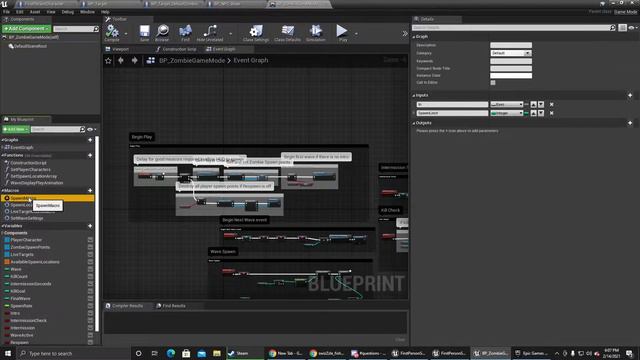The height and width of the screenshot is (360, 640).
Task: Open the type dropdown of the first input
Action: pyautogui.click(x=507, y=104)
